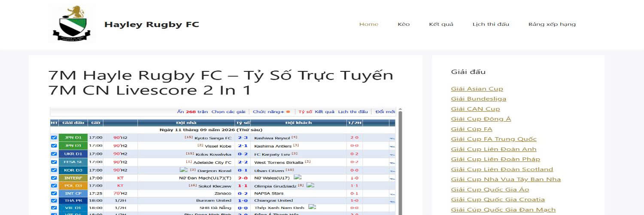Click the West Torrens Birkalla team name

click(279, 162)
